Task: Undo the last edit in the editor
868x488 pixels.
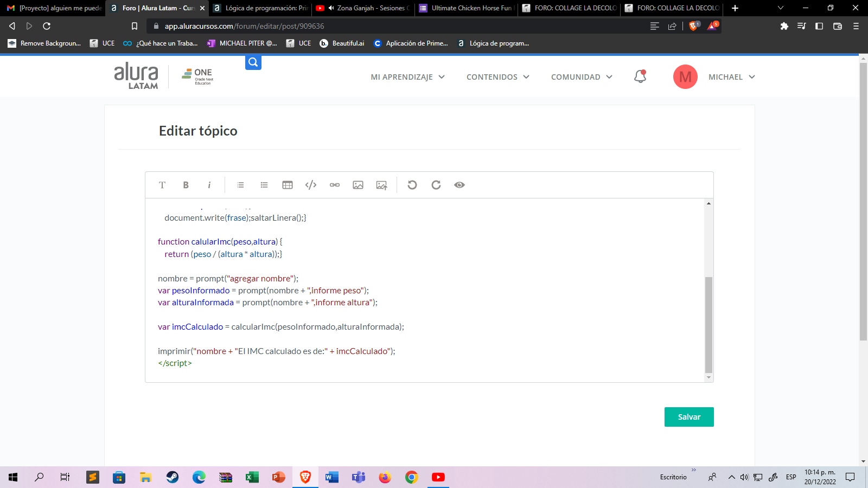Action: 412,185
